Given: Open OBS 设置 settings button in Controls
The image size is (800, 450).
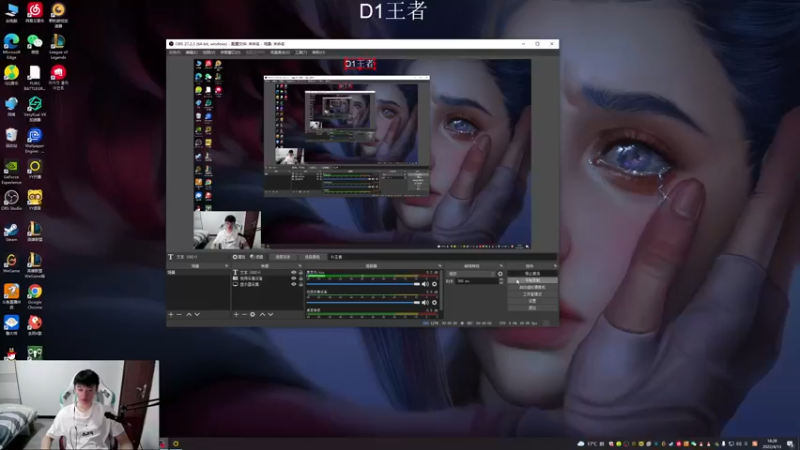Looking at the screenshot, I should pyautogui.click(x=532, y=301).
